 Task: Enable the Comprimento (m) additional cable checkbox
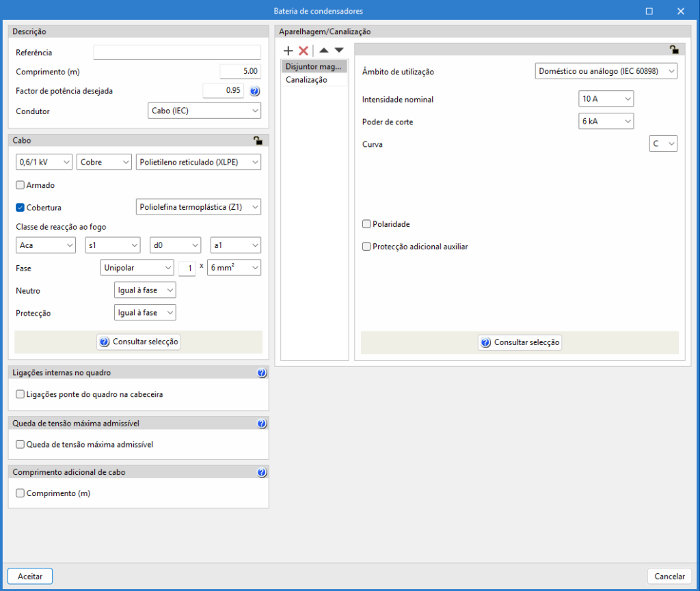(20, 493)
